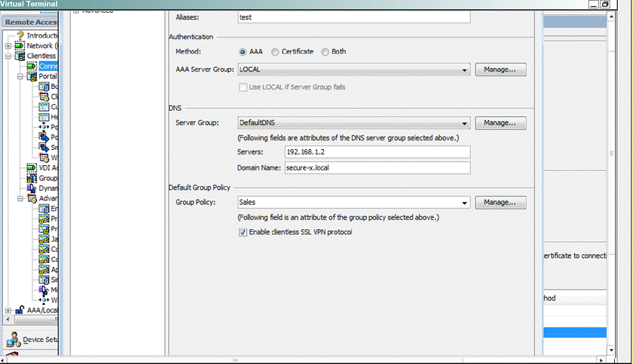
Task: Click Manage button for AAA Server Group
Action: pos(500,70)
